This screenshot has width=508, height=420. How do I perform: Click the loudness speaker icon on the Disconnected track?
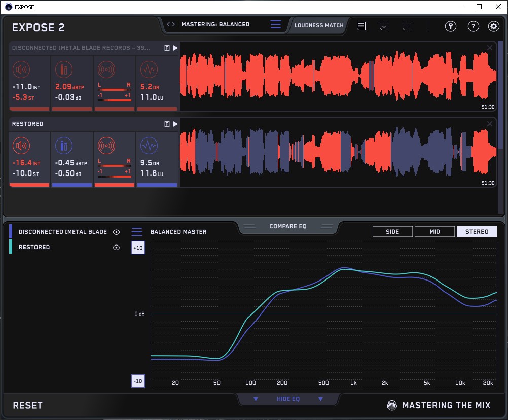coord(21,69)
